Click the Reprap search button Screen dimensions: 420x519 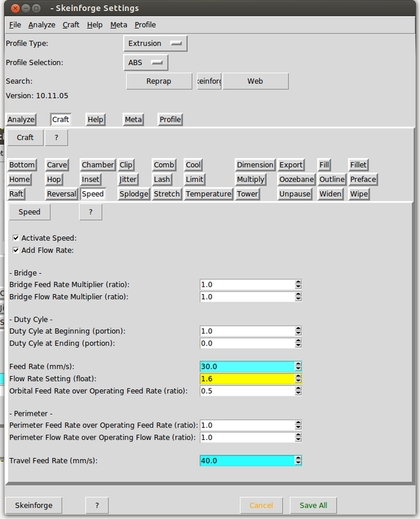159,81
